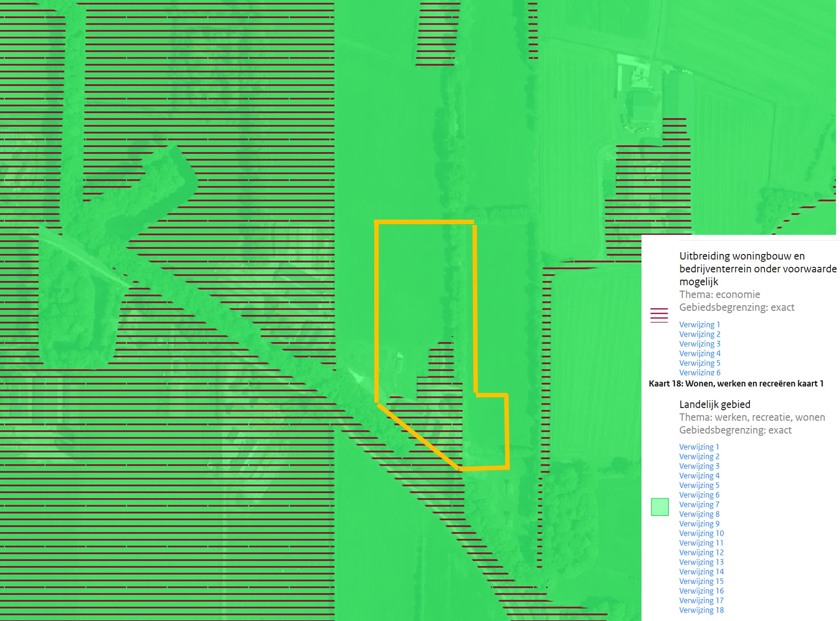The width and height of the screenshot is (840, 621).
Task: Select the Verwijzing 14 link
Action: tap(701, 572)
